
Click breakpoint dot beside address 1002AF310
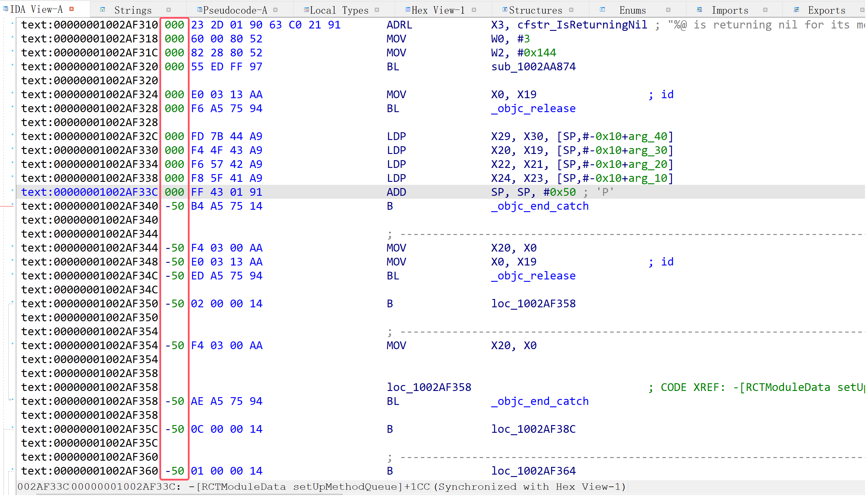pyautogui.click(x=12, y=23)
